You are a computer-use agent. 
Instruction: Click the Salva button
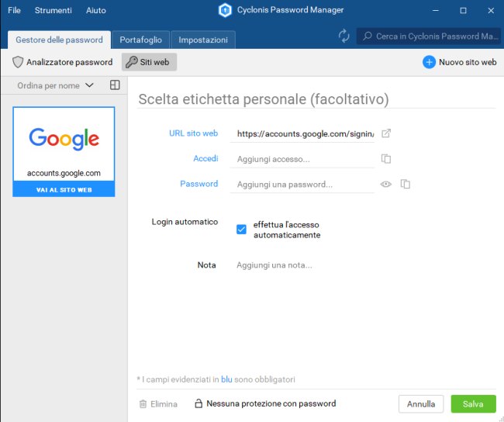click(473, 404)
